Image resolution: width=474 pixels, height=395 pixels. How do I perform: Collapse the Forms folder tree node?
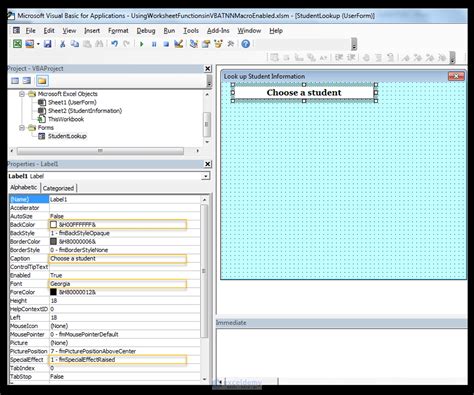tap(22, 128)
